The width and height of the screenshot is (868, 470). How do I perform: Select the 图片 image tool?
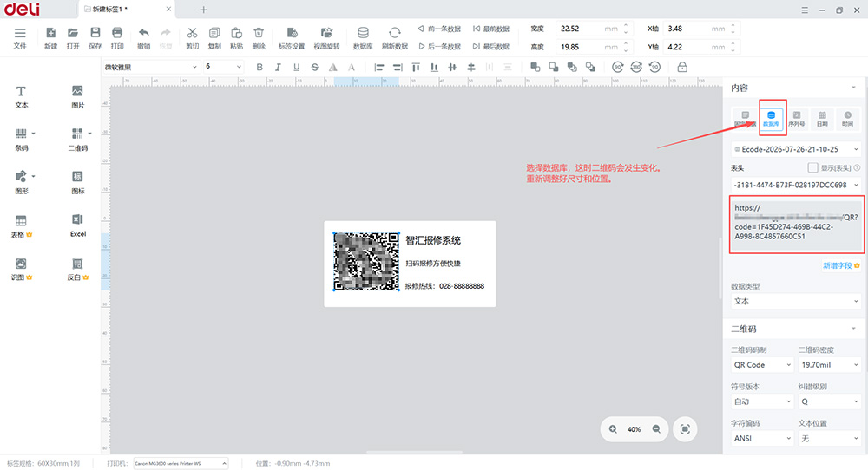[77, 97]
